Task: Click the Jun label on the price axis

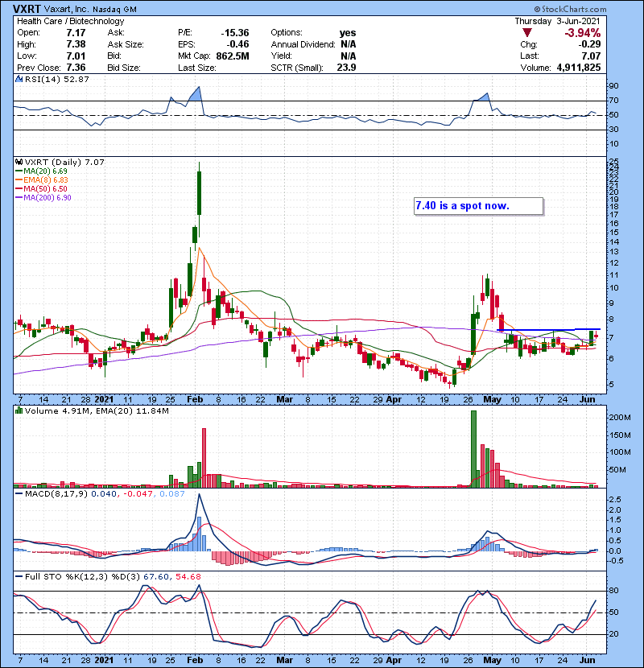Action: (x=588, y=400)
